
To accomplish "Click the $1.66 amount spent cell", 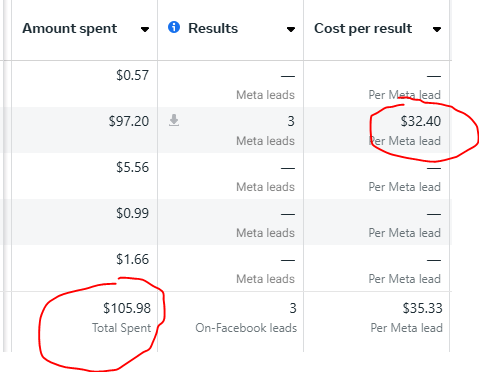I will 132,259.
